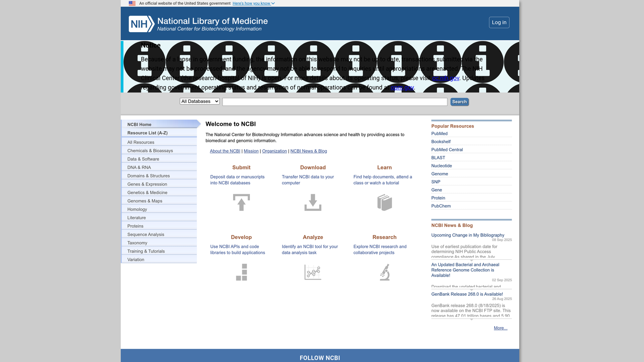Viewport: 644px width, 362px height.
Task: Click the US flag icon
Action: [132, 3]
